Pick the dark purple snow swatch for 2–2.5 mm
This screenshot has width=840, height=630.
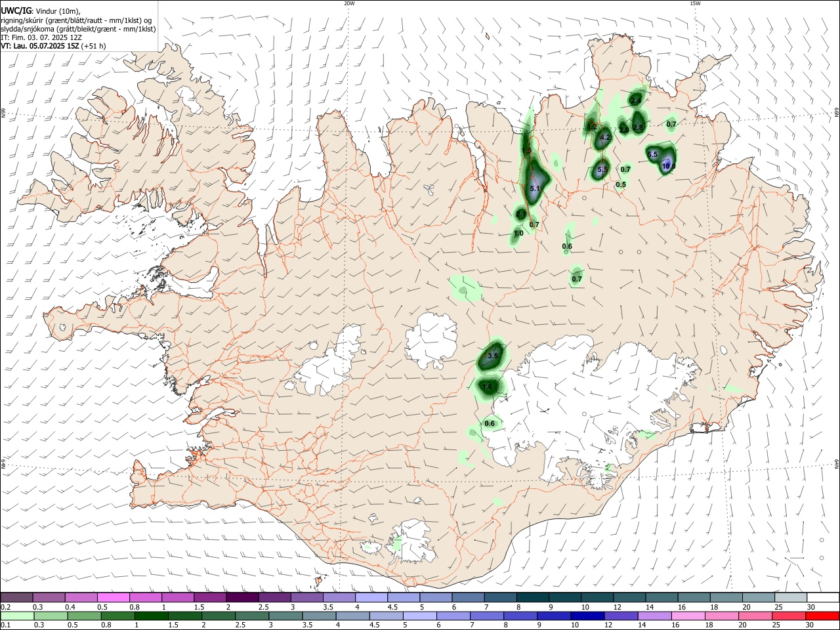click(x=242, y=598)
